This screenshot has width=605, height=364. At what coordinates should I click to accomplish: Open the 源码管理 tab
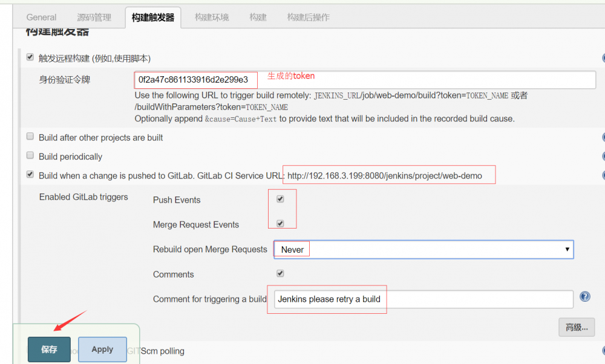[93, 17]
